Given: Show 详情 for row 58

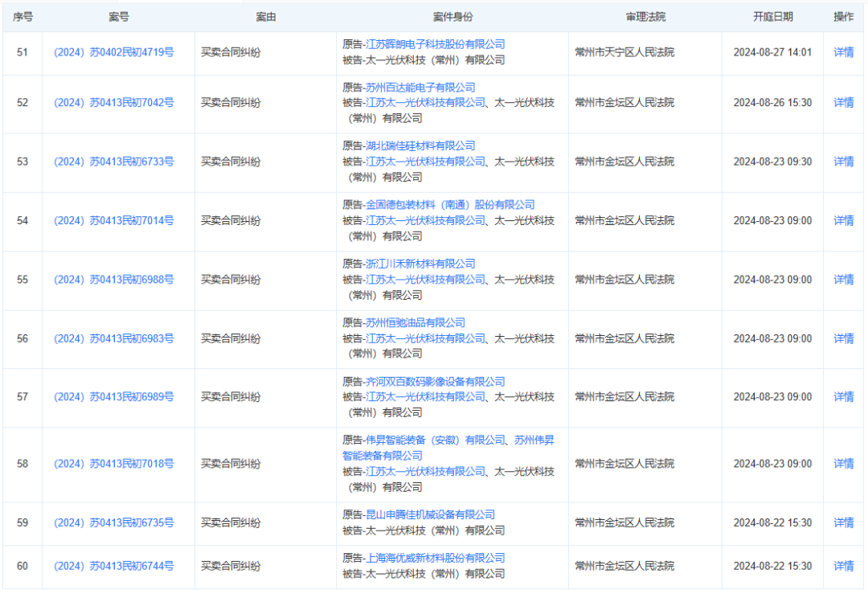Looking at the screenshot, I should click(x=843, y=464).
